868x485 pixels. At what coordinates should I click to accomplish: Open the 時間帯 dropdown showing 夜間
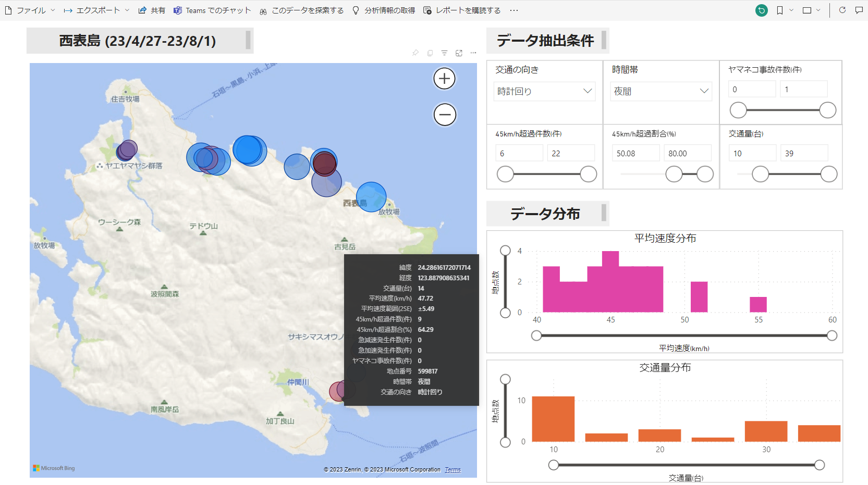tap(661, 91)
